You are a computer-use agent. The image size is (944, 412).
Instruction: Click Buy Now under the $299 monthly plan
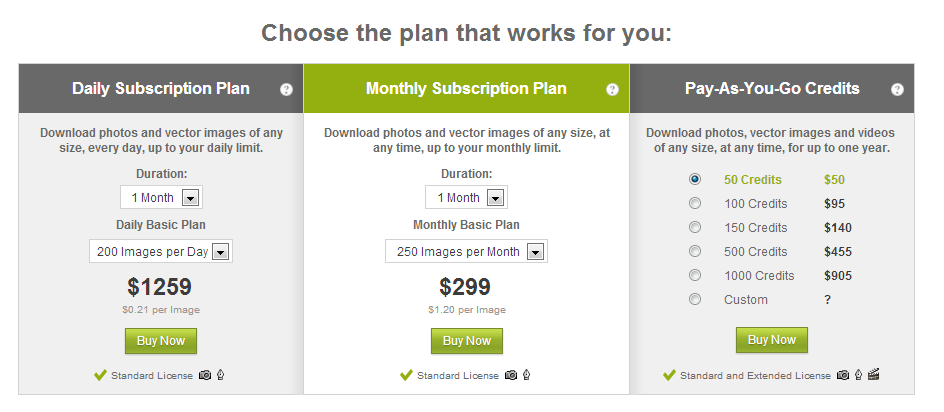coord(467,341)
